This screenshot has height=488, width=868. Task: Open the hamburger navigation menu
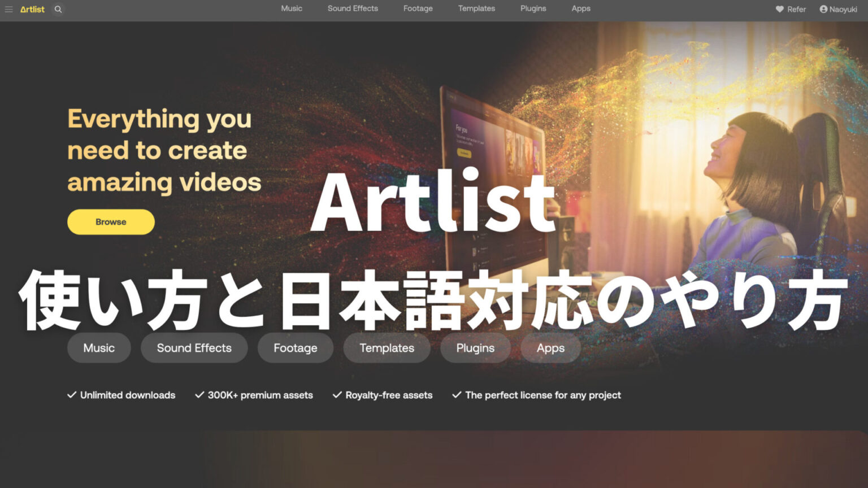pyautogui.click(x=9, y=9)
